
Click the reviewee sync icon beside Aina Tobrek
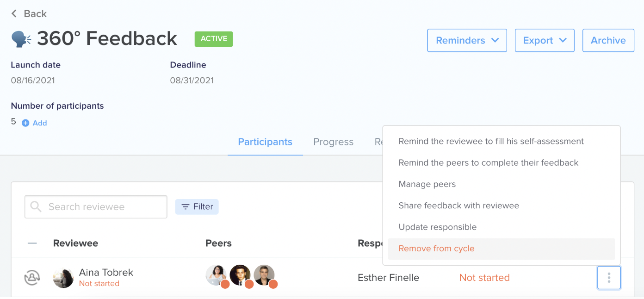coord(32,278)
